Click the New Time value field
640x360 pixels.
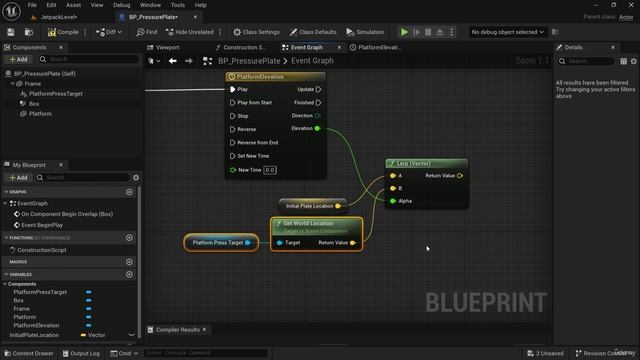[x=270, y=170]
